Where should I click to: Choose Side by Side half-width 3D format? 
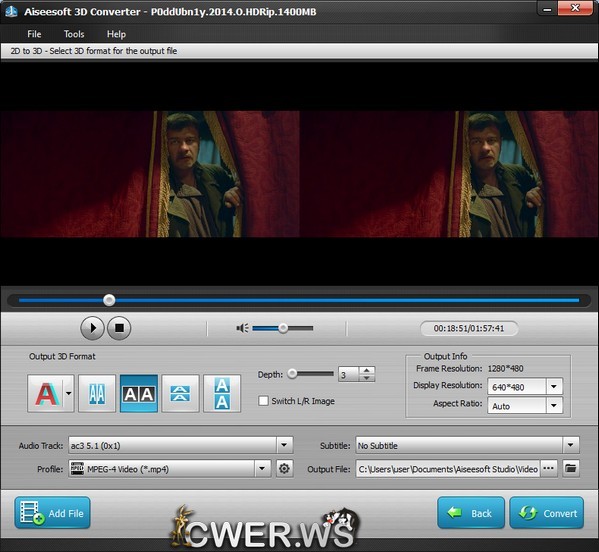(x=97, y=393)
